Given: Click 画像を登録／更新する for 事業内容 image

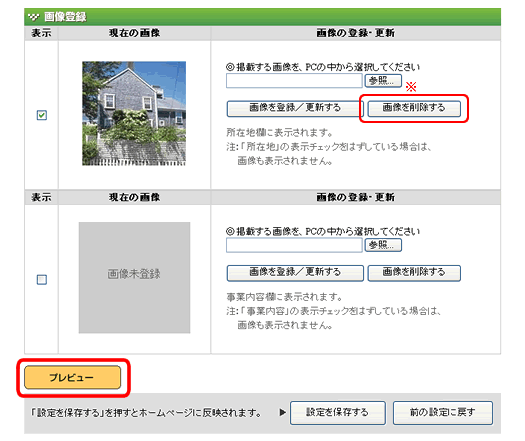Looking at the screenshot, I should 295,273.
